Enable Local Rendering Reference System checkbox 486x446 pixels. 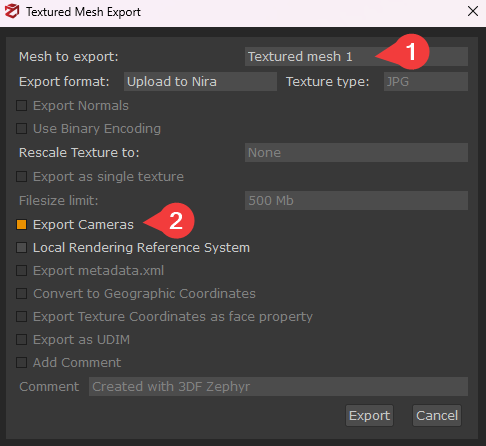22,248
